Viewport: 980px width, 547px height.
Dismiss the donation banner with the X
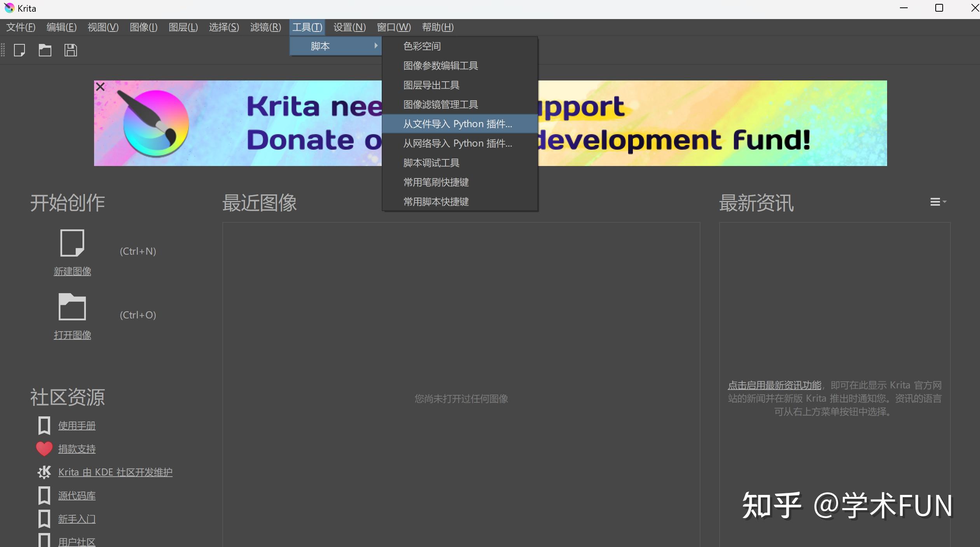click(100, 86)
